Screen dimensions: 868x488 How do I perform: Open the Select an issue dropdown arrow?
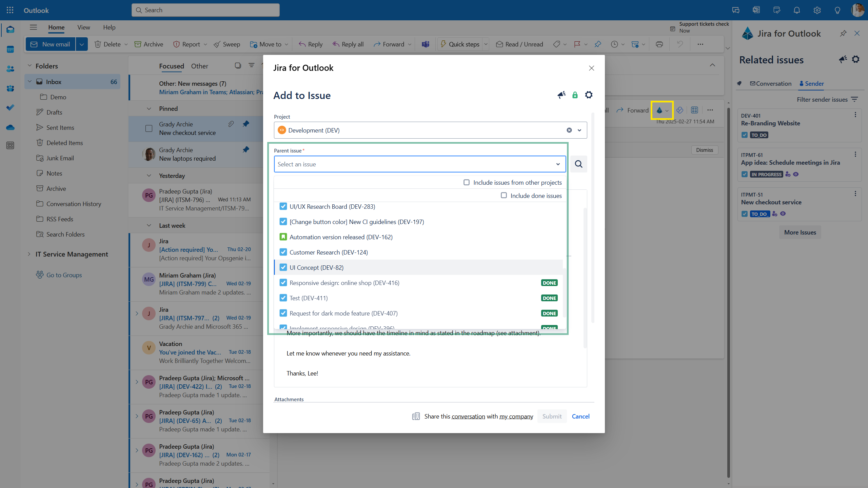(558, 164)
